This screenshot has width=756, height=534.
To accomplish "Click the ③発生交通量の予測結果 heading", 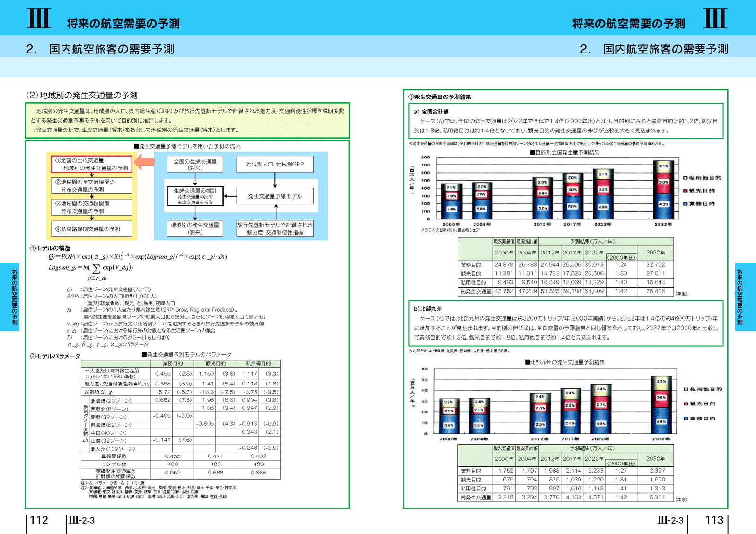I will coord(440,97).
